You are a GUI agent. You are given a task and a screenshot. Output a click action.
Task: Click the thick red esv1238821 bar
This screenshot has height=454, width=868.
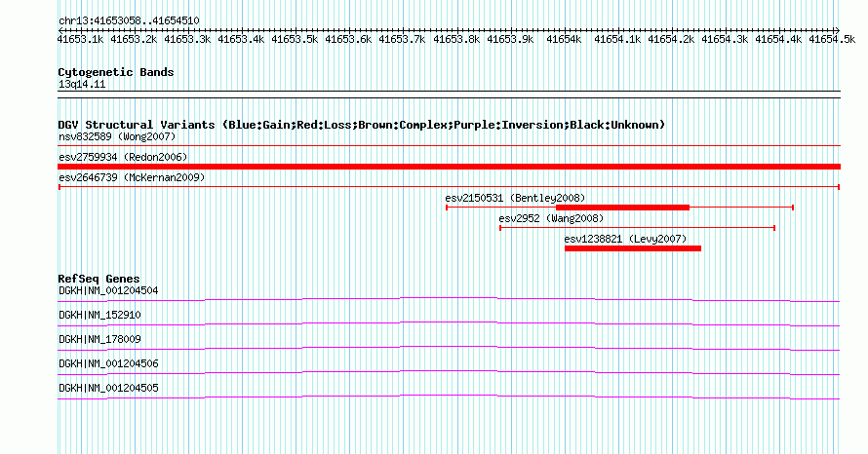633,248
